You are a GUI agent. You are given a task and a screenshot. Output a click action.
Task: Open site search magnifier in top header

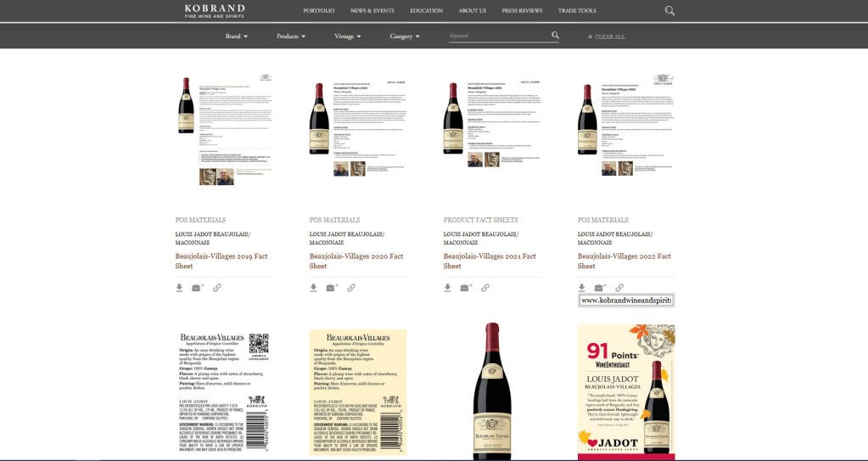tap(669, 11)
